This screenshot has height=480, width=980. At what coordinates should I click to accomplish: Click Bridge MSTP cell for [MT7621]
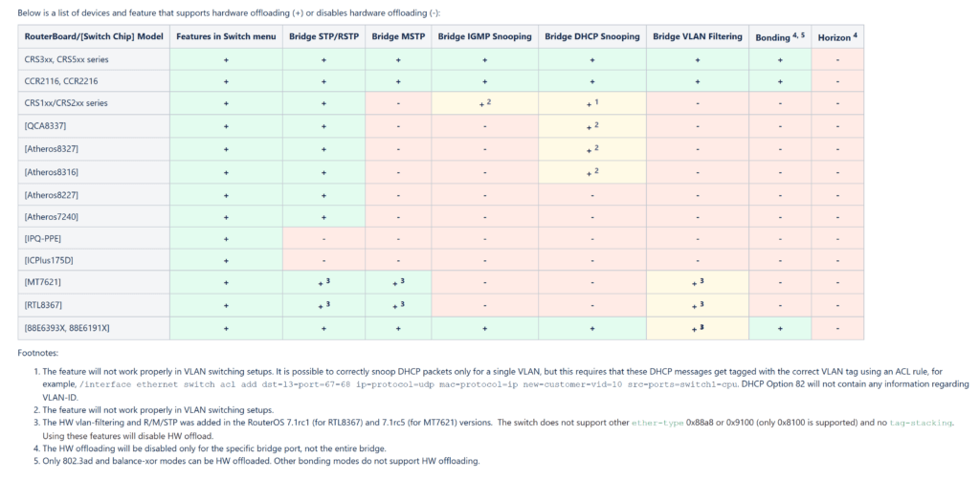click(398, 282)
